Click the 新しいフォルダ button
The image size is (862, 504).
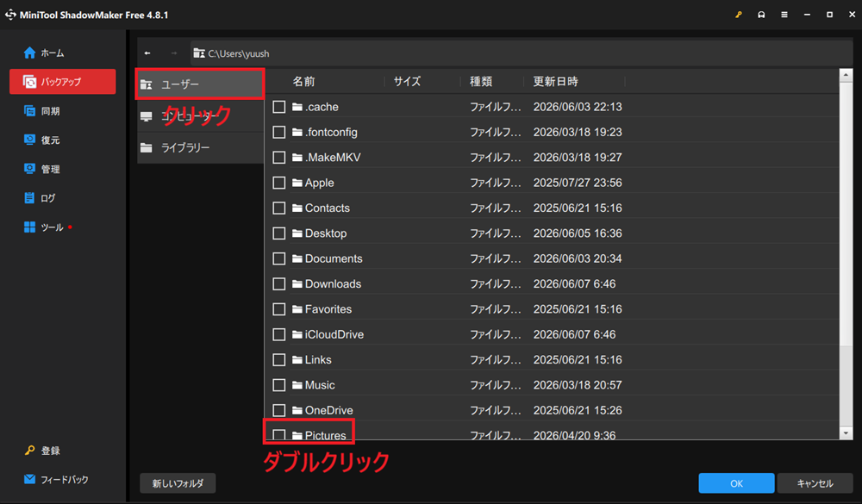(x=178, y=483)
